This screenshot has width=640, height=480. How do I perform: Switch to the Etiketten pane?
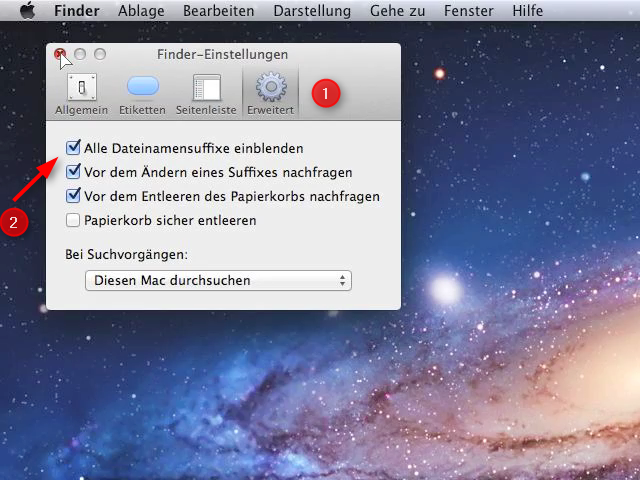point(142,95)
